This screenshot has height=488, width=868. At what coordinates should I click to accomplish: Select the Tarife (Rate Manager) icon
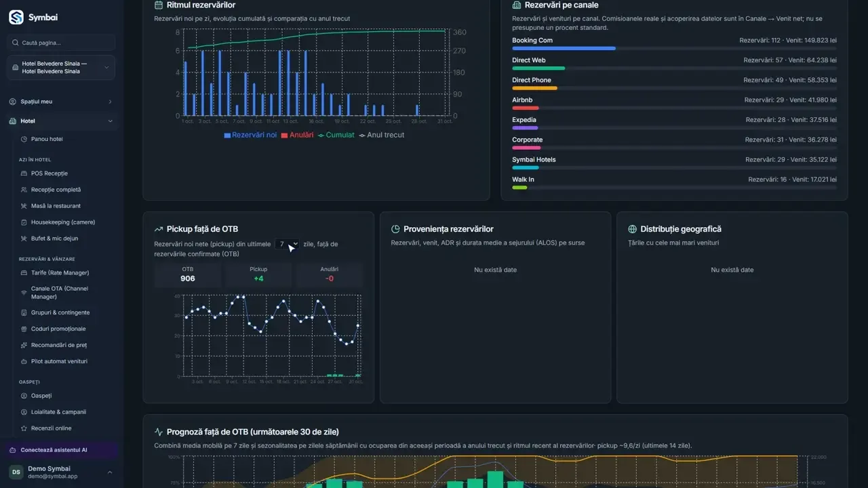click(24, 272)
